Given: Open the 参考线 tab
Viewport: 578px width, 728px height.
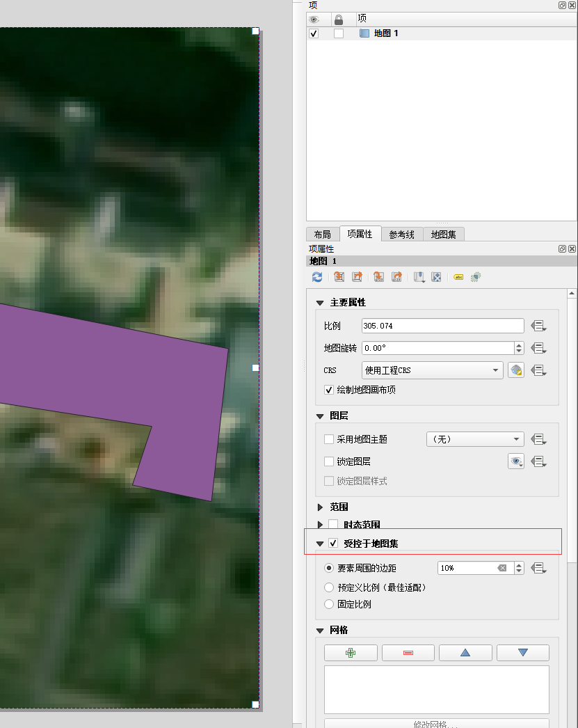Looking at the screenshot, I should 401,234.
